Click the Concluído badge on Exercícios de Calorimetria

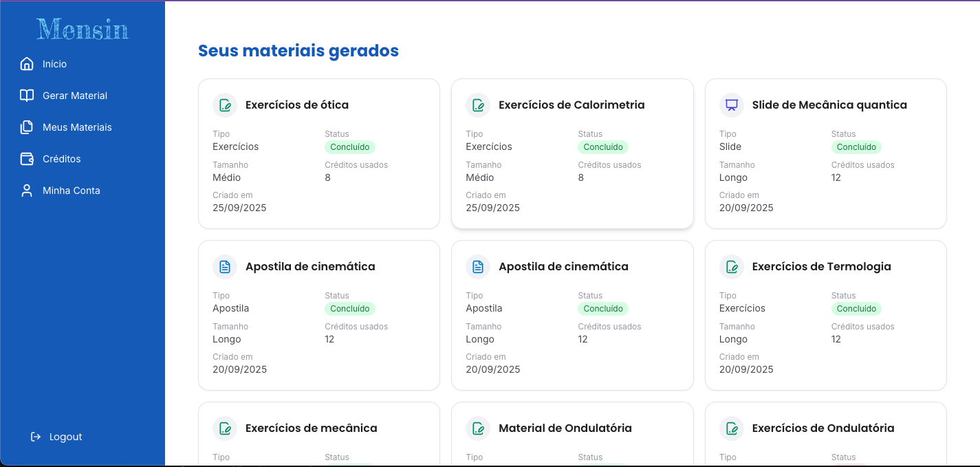coord(603,146)
